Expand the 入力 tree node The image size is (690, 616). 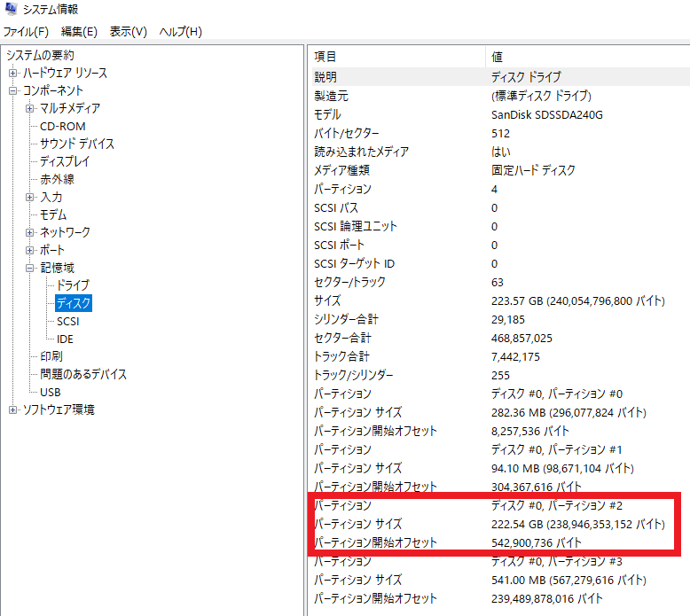[x=30, y=198]
